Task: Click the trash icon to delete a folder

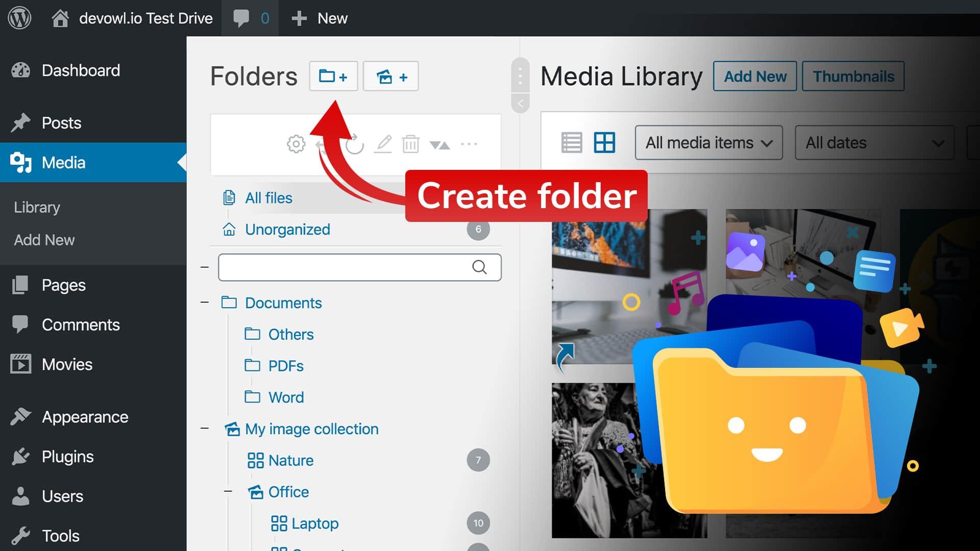Action: click(411, 144)
